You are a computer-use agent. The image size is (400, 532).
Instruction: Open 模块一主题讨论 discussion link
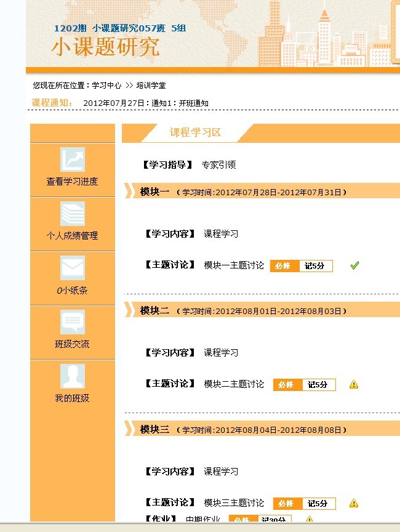(234, 265)
